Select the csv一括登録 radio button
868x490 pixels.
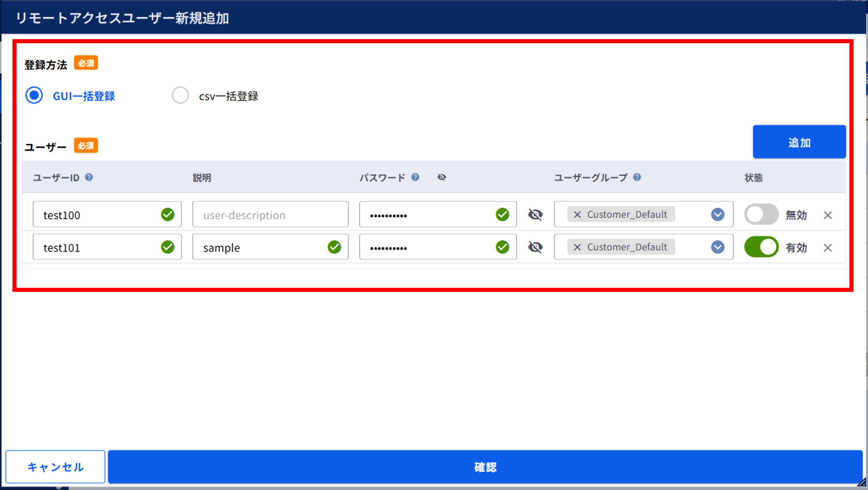[x=180, y=95]
